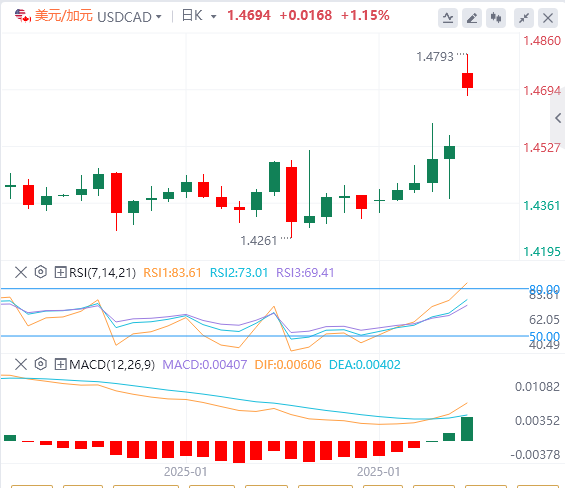Click the DIF:0.00606 value
The image size is (565, 488).
pos(288,365)
